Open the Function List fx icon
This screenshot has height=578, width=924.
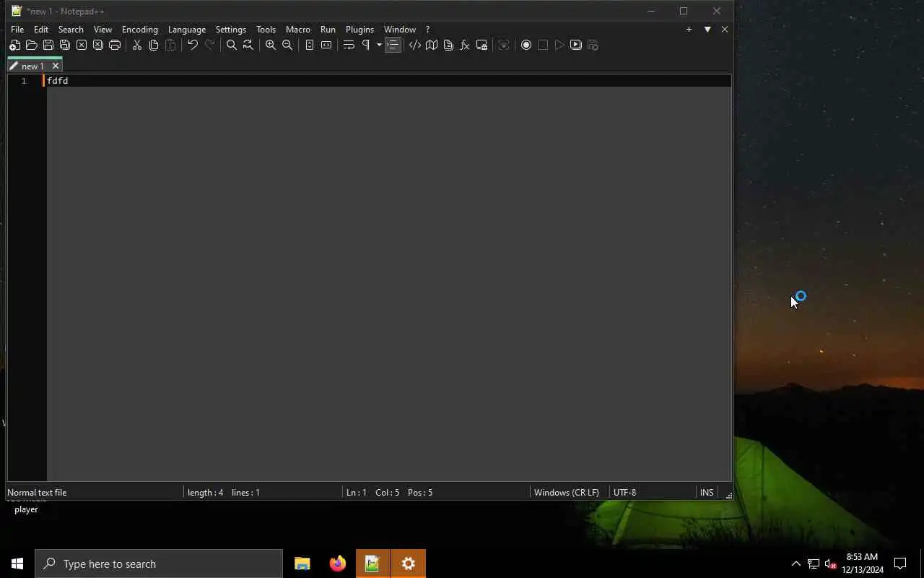click(464, 45)
